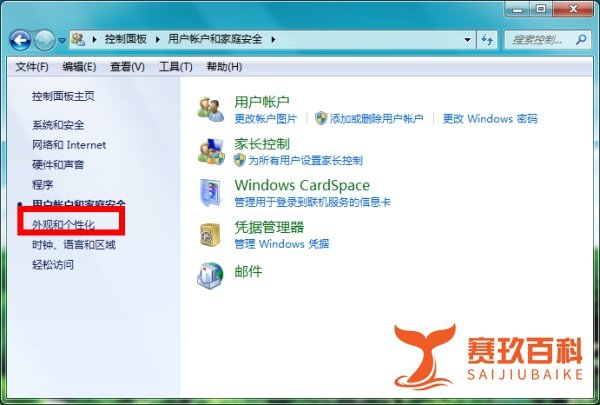Close the control panel window

[573, 9]
